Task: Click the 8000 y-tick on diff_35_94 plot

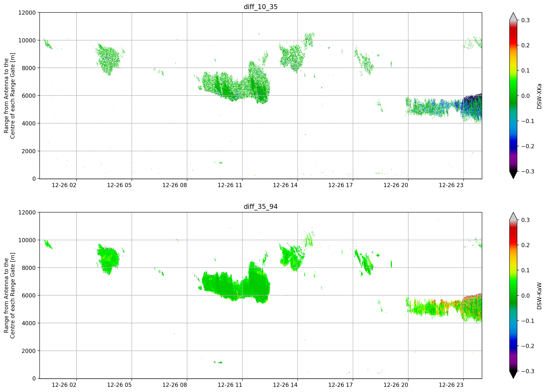Action: tap(29, 268)
